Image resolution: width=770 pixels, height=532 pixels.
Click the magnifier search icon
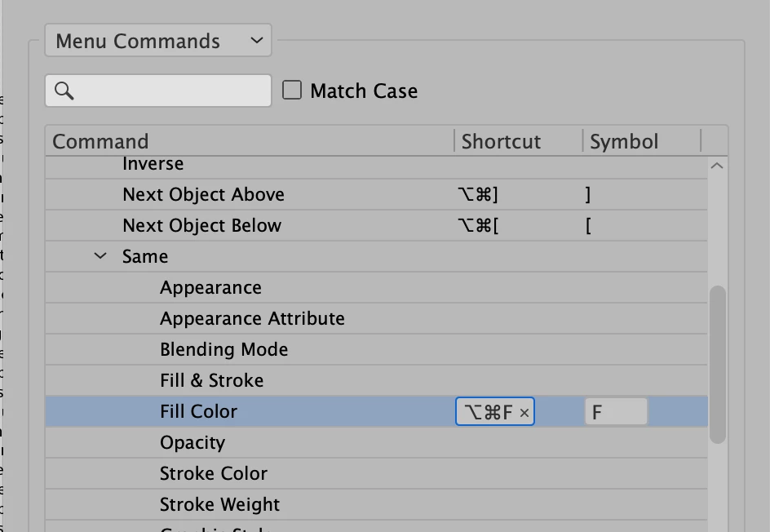pyautogui.click(x=64, y=91)
